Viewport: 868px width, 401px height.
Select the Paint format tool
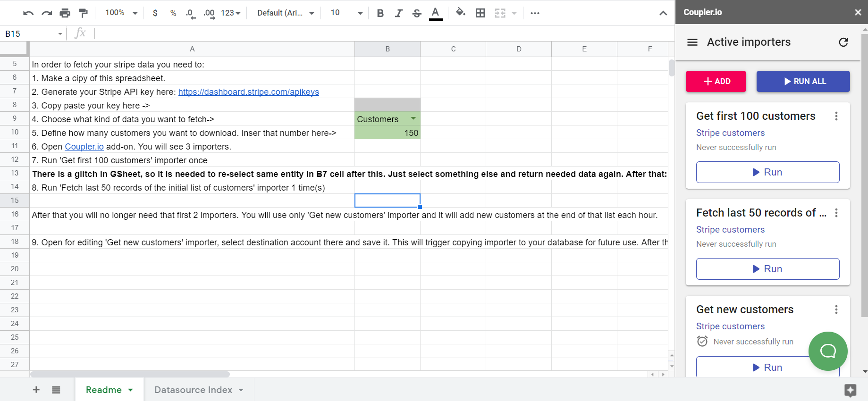84,13
